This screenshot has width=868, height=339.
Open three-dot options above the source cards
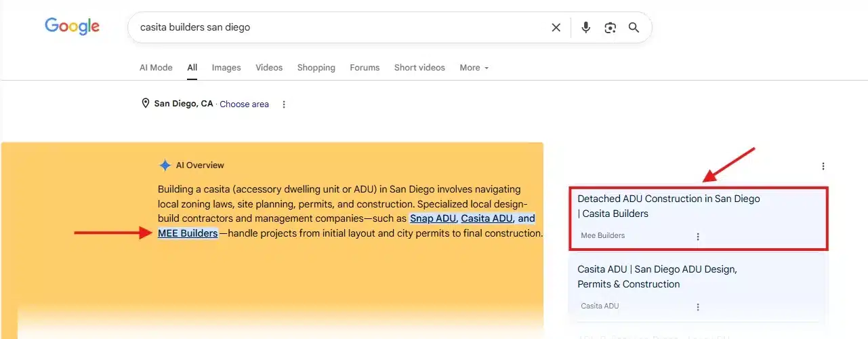(x=823, y=166)
